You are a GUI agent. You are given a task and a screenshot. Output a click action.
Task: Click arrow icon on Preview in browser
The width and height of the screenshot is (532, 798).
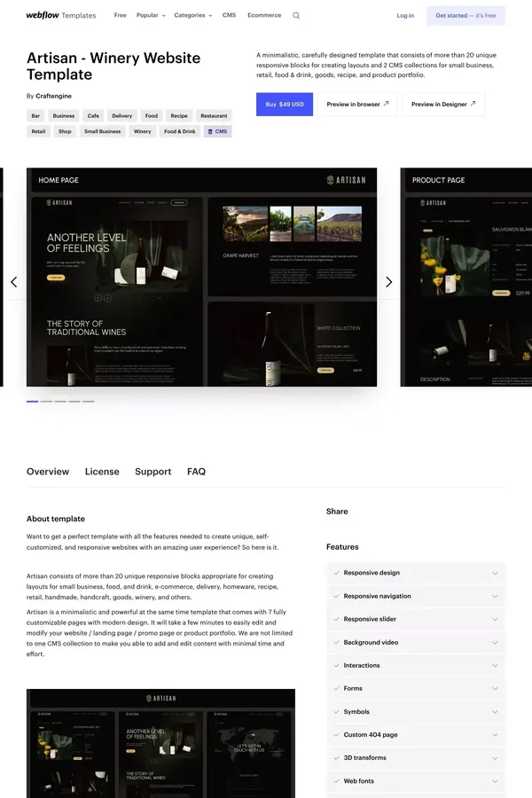click(x=386, y=104)
